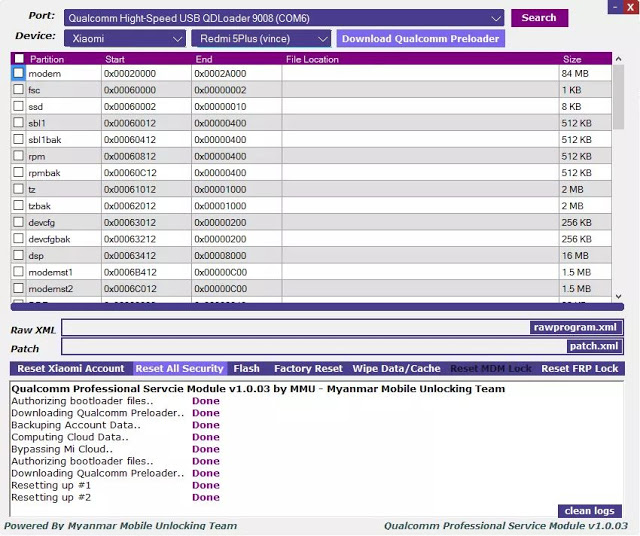640x536 pixels.
Task: Click the Partition column header
Action: [47, 59]
